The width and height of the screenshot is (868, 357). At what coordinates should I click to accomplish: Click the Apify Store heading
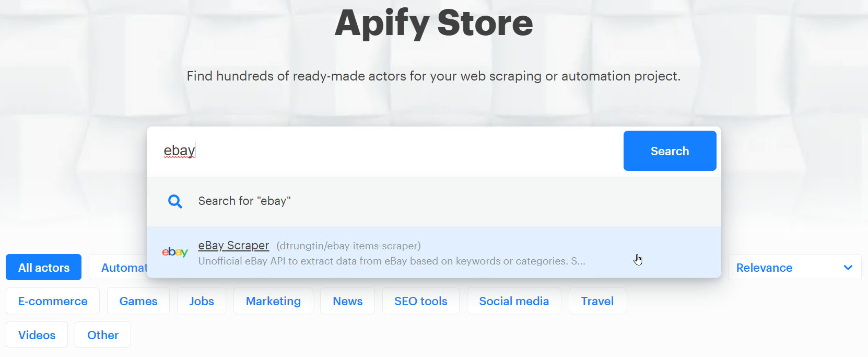434,23
